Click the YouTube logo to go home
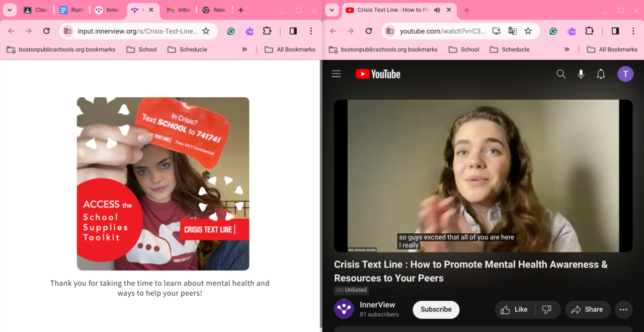 click(x=378, y=74)
